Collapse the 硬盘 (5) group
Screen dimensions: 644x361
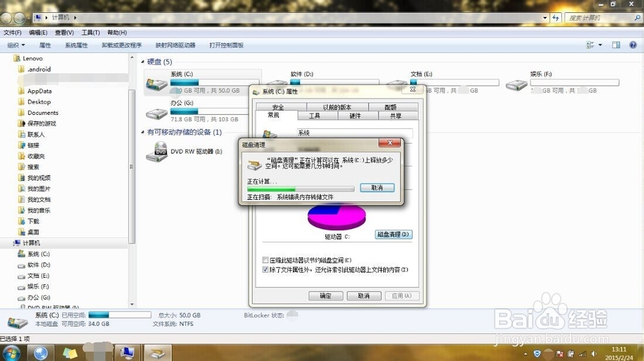(x=142, y=62)
